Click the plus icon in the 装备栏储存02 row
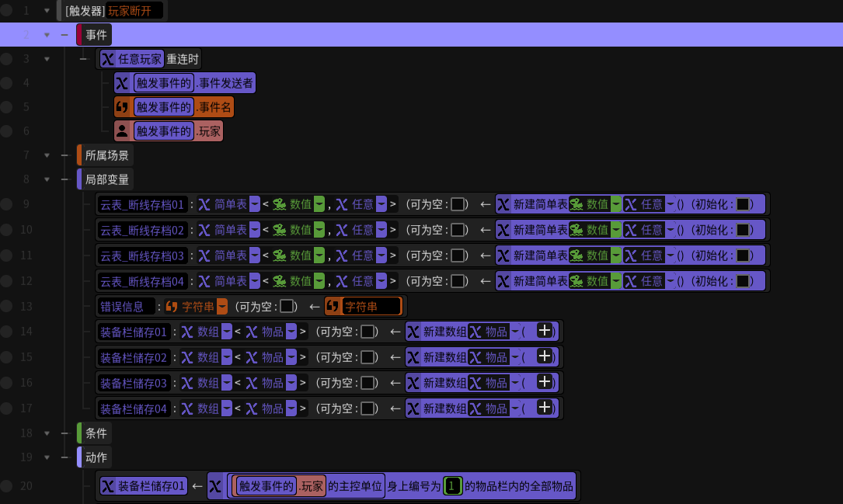Viewport: 843px width, 504px height. pos(544,356)
